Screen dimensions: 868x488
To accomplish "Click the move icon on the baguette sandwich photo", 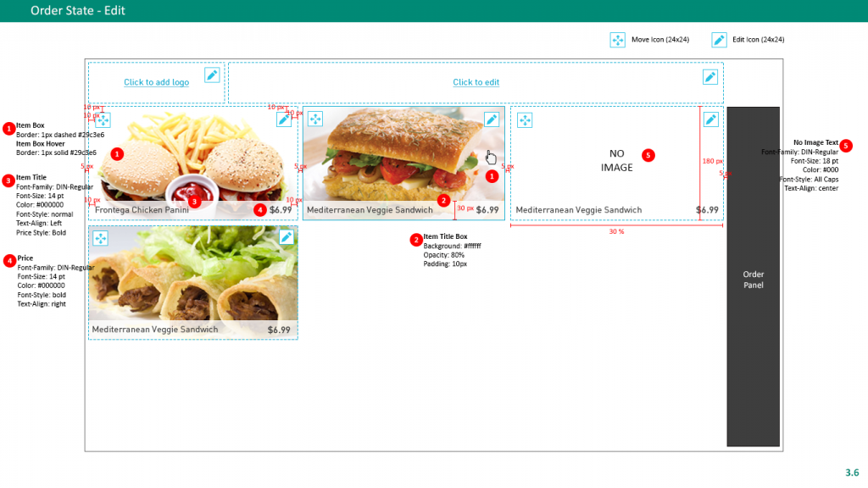I will tap(314, 119).
